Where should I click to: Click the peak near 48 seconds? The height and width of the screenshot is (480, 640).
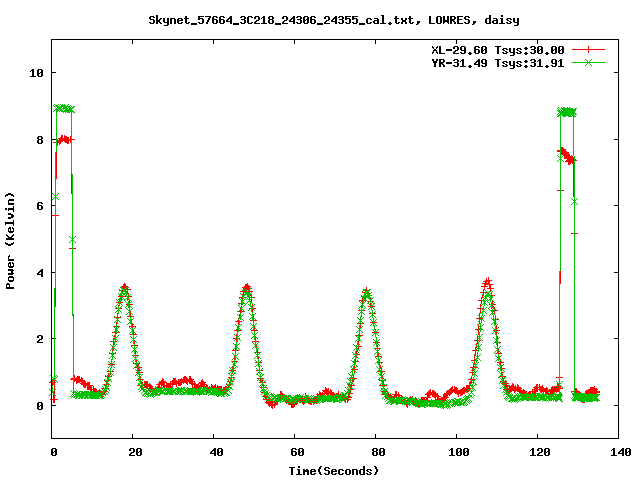246,288
